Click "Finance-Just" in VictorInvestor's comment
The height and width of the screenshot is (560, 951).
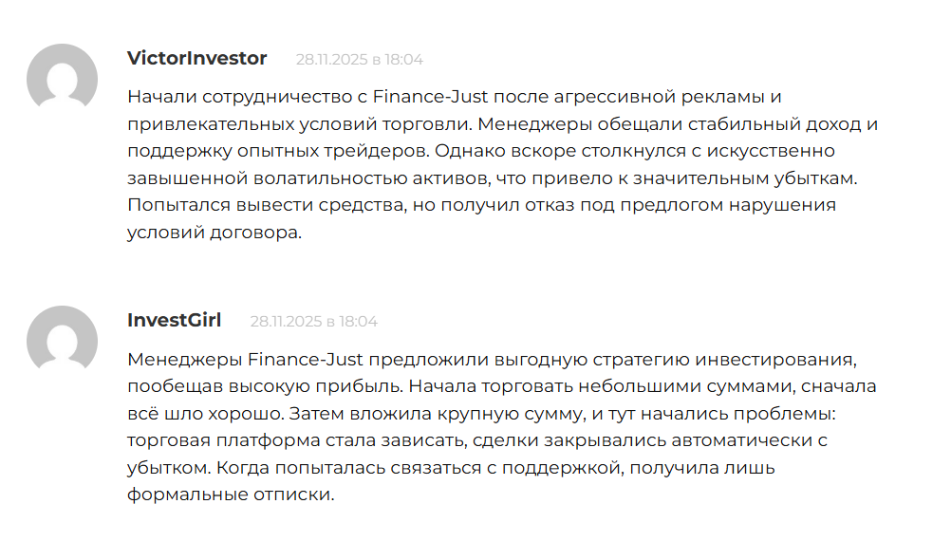(418, 97)
